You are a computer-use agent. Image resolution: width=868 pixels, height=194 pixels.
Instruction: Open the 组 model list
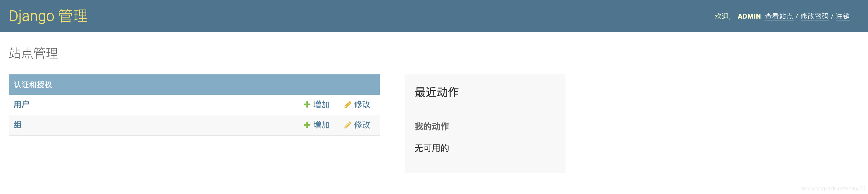coord(18,125)
